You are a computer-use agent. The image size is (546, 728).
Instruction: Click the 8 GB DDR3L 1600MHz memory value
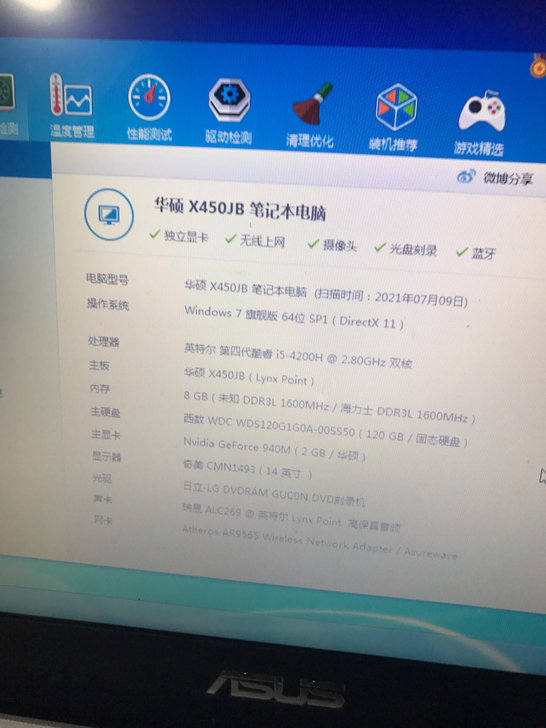[x=330, y=408]
